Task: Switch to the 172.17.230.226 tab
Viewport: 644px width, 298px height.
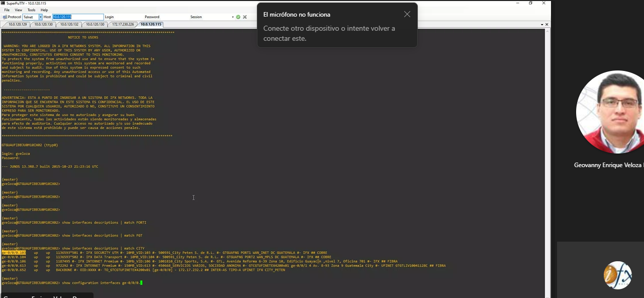Action: point(123,24)
